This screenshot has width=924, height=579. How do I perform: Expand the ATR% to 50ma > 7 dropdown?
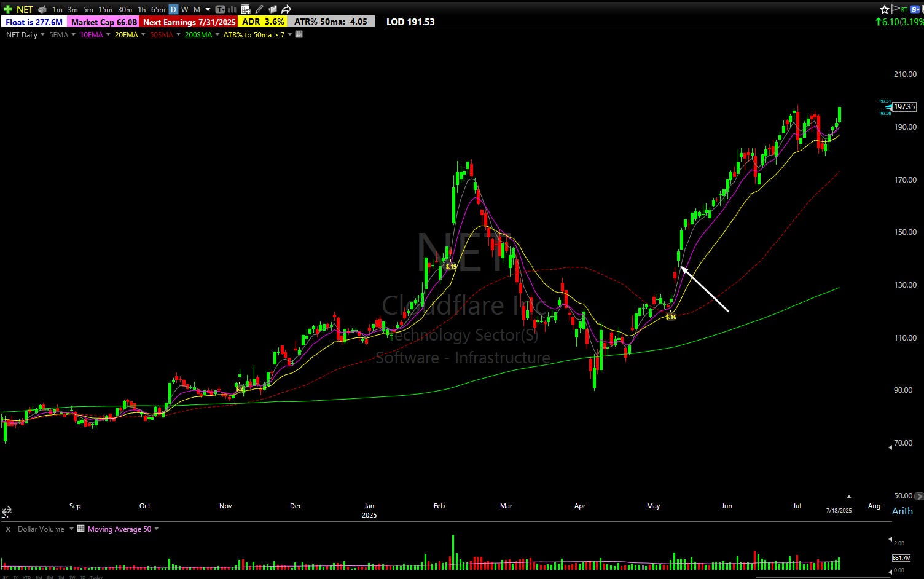pyautogui.click(x=290, y=35)
